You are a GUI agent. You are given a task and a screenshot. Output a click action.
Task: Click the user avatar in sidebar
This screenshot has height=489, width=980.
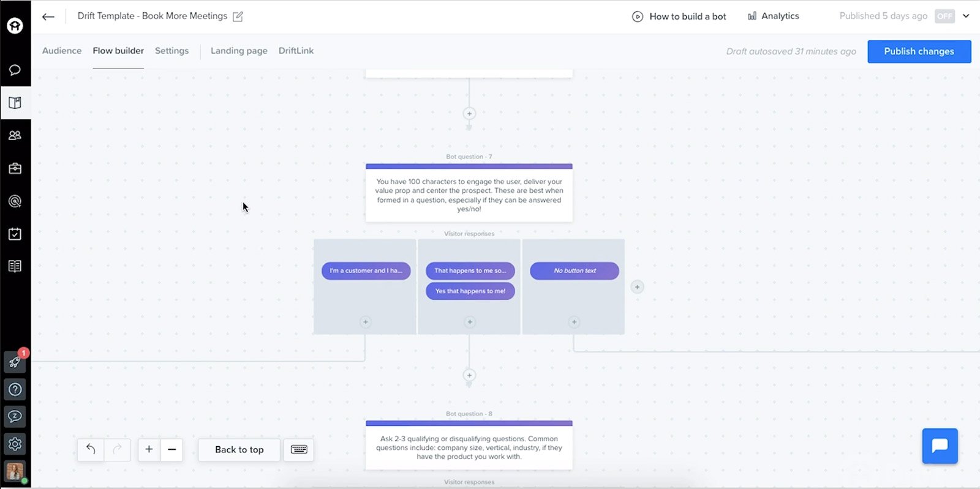click(15, 471)
